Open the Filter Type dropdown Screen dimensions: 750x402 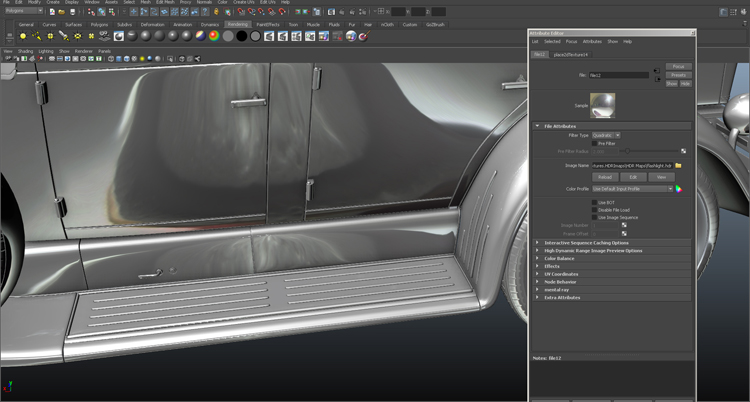605,135
